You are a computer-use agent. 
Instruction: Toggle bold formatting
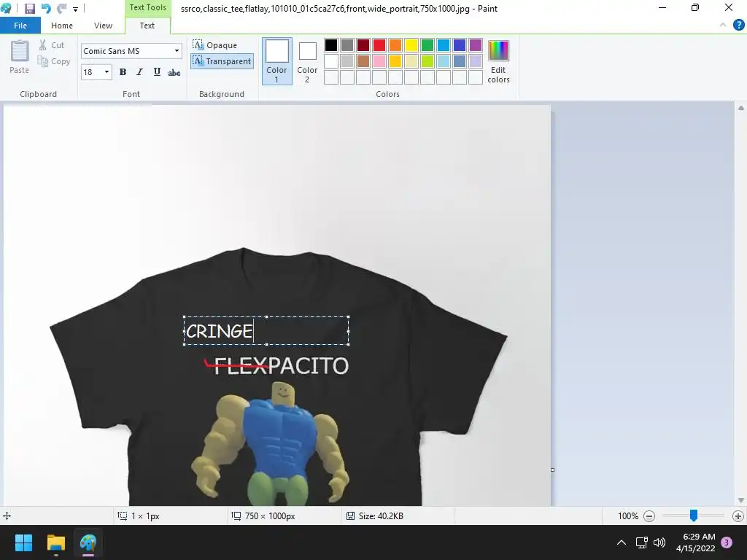(123, 72)
